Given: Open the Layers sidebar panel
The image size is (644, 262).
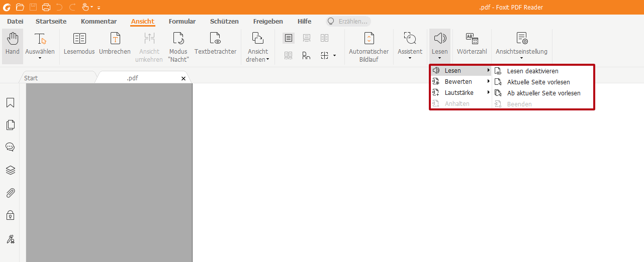Looking at the screenshot, I should pyautogui.click(x=10, y=170).
